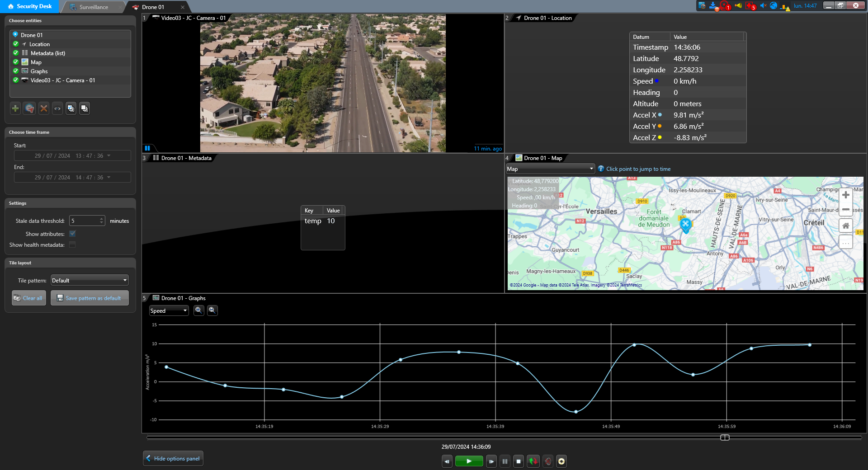
Task: Click the stop playback button
Action: click(519, 461)
